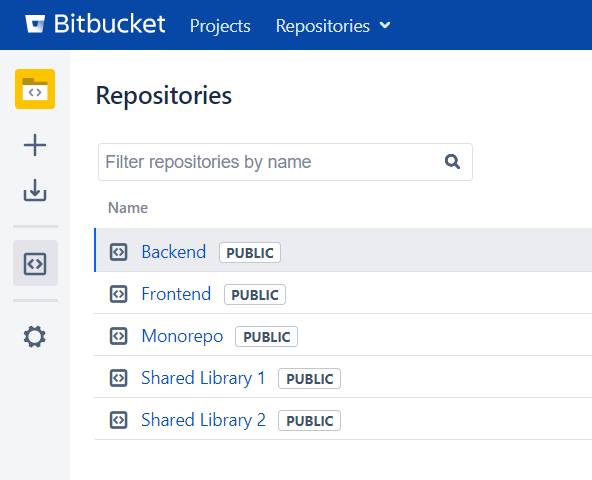Click the search magnifier icon
The image size is (592, 480).
click(x=452, y=162)
